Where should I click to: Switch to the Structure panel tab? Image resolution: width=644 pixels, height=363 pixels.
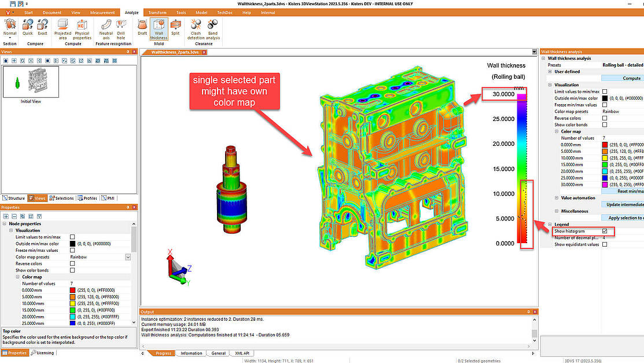[14, 198]
